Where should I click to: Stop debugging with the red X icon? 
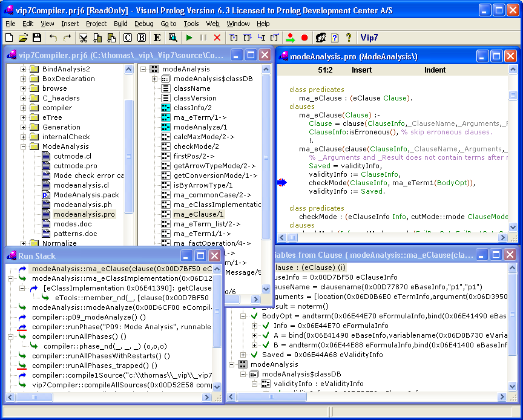pos(217,38)
